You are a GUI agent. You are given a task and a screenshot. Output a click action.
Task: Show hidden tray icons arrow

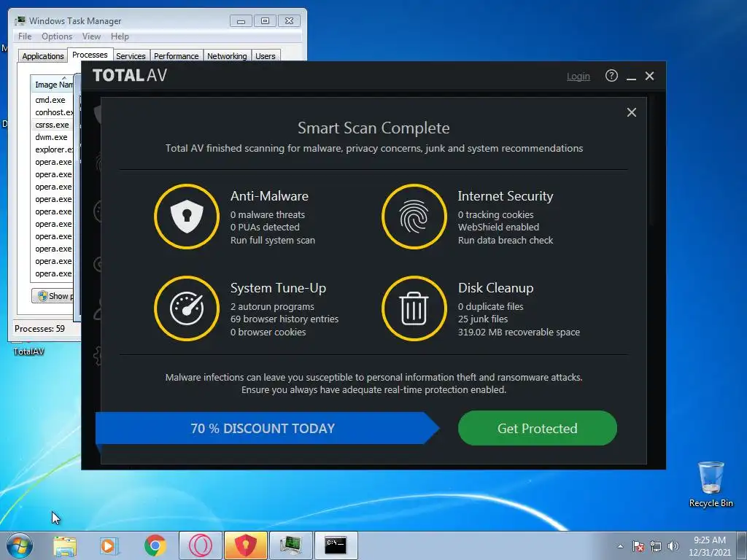click(620, 546)
